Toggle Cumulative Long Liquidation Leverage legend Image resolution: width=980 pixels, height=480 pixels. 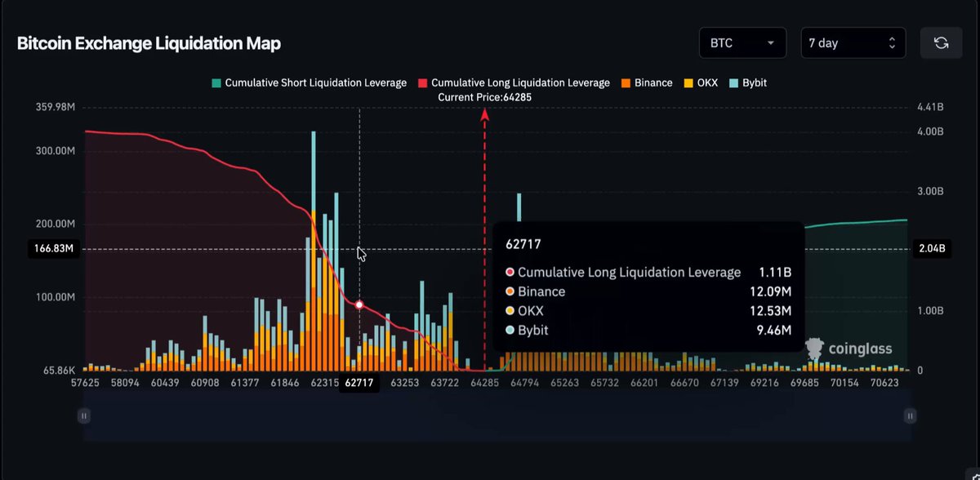point(514,83)
